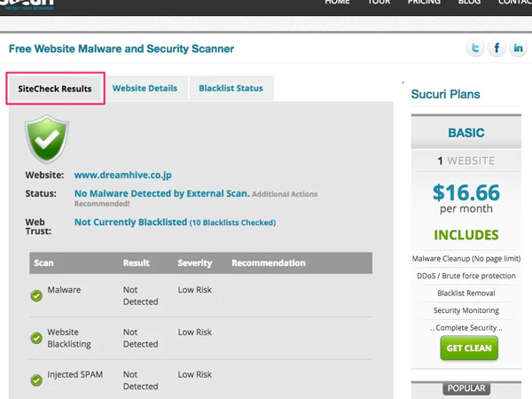
Task: Open the www.dreamhive.co.jp website link
Action: pos(121,176)
